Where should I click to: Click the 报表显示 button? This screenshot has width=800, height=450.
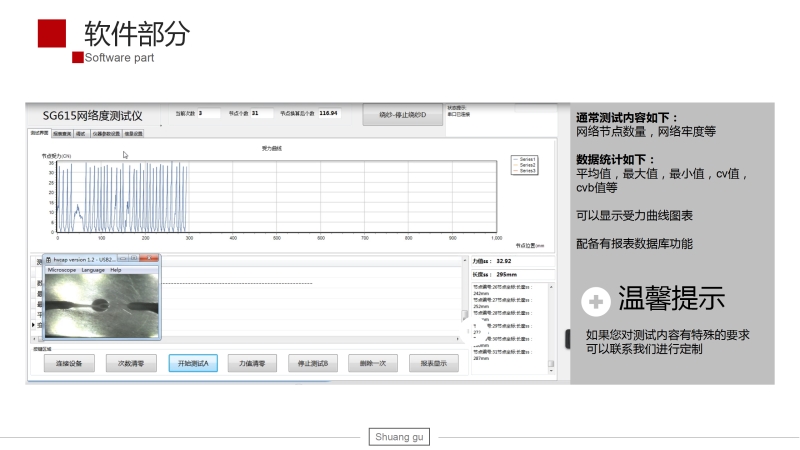point(433,363)
